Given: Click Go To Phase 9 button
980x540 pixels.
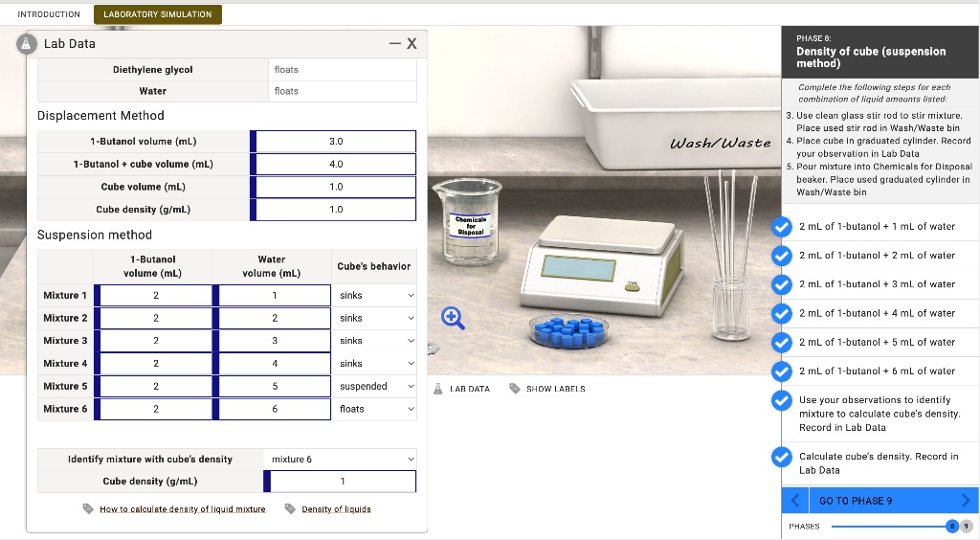Looking at the screenshot, I should (880, 501).
